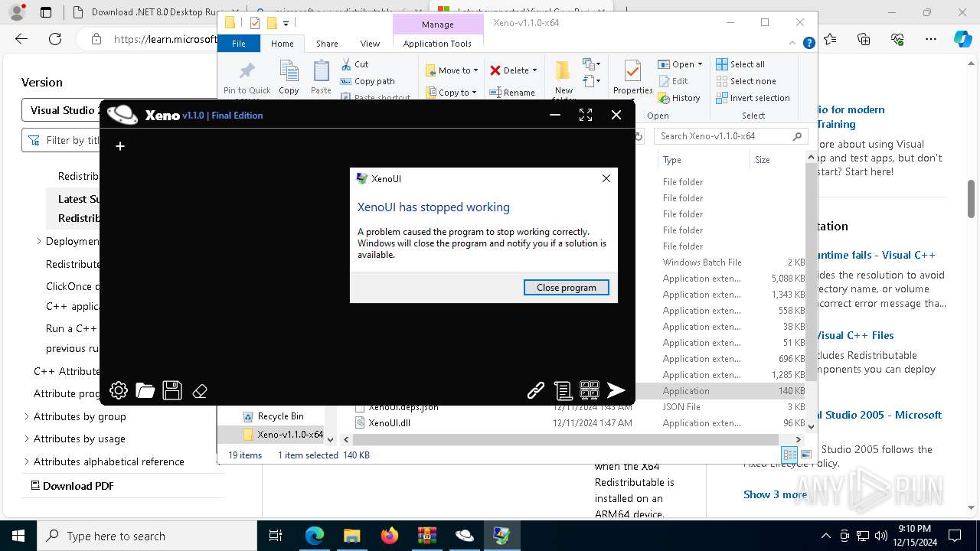Click Show 3 more link
980x551 pixels.
(x=775, y=494)
